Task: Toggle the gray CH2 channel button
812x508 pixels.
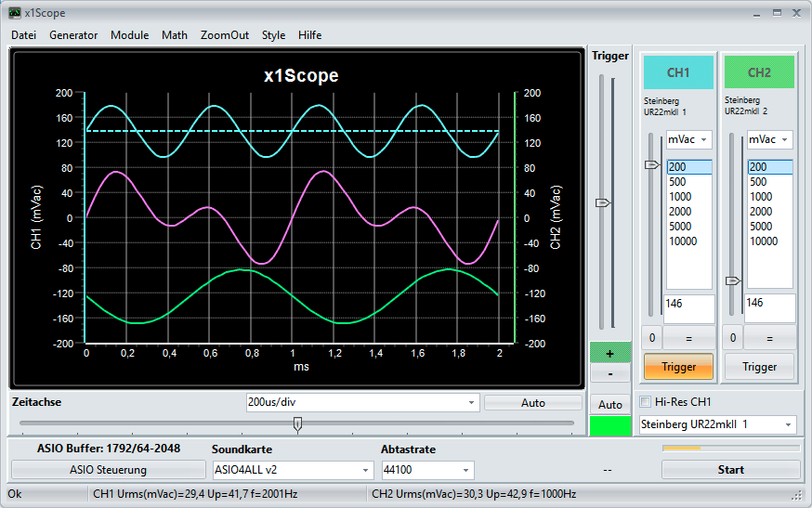Action: (x=759, y=72)
